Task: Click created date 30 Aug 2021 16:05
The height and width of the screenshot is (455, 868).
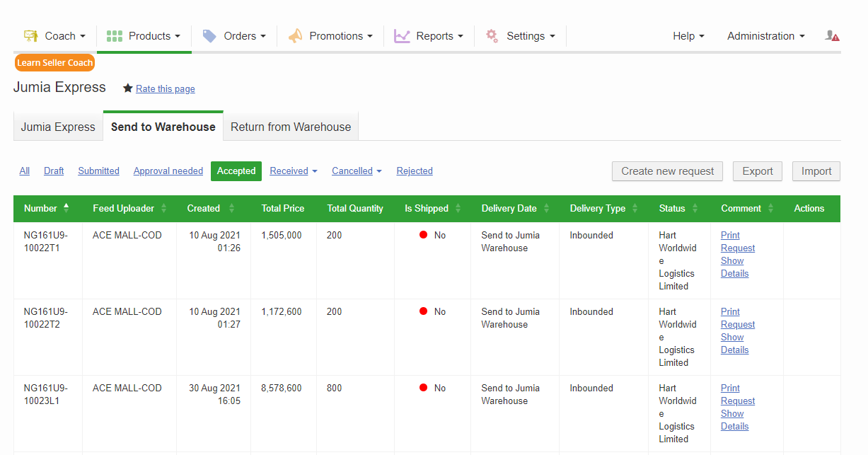Action: click(214, 394)
